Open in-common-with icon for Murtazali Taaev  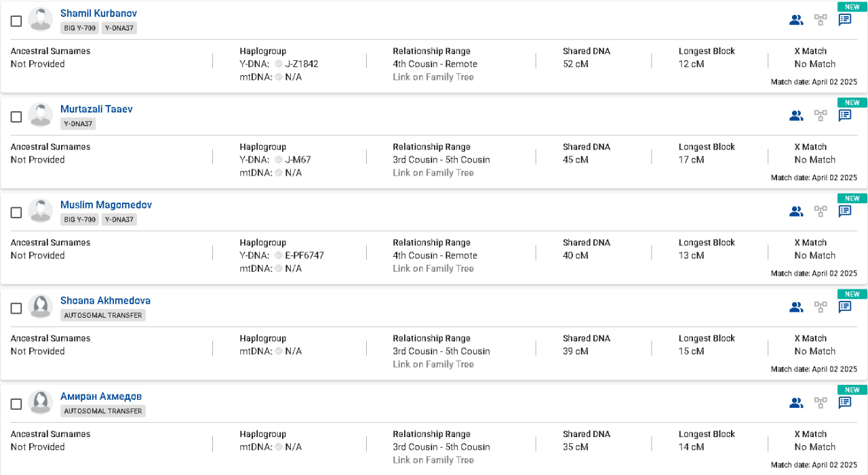796,115
